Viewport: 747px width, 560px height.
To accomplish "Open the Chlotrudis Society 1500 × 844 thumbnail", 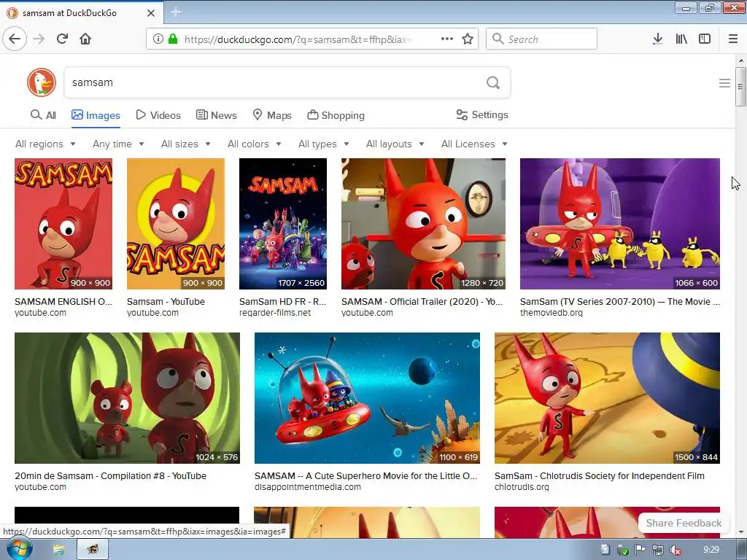I will (x=608, y=398).
